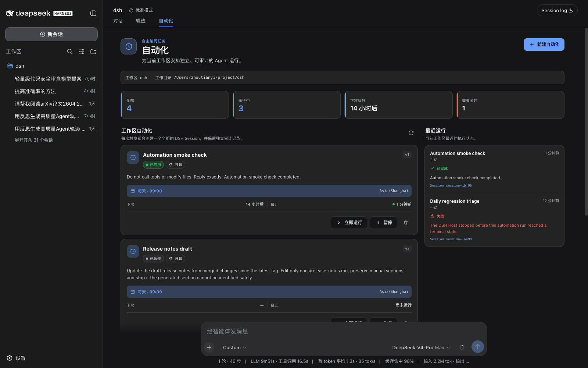
Task: Click the large clock icon beside 自动化 heading
Action: click(x=129, y=46)
